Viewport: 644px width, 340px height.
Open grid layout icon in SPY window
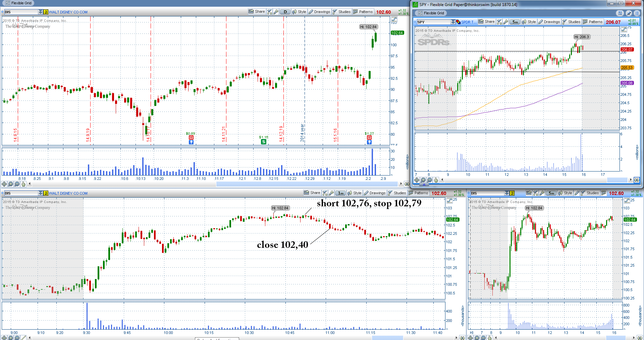coord(620,13)
